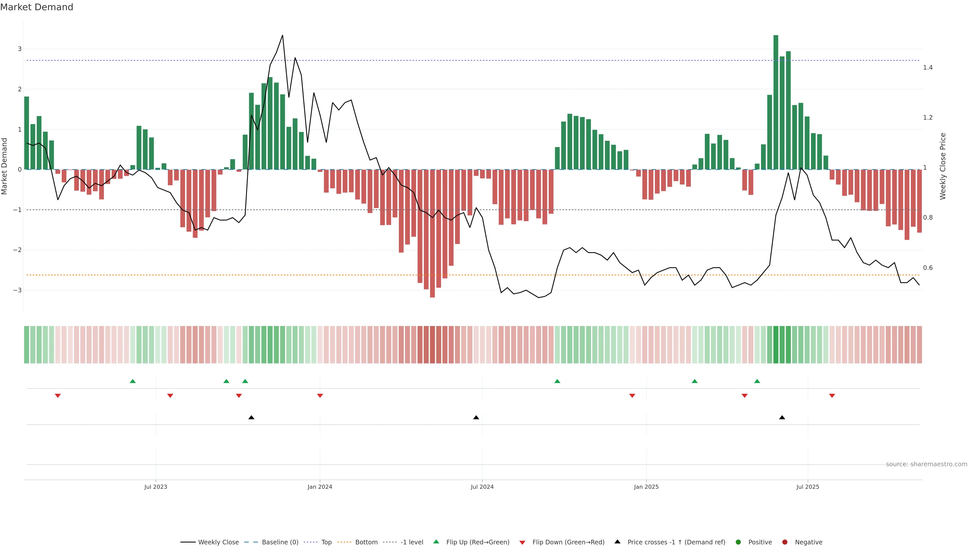Click the tallest green demand bar
The height and width of the screenshot is (551, 980).
click(776, 103)
